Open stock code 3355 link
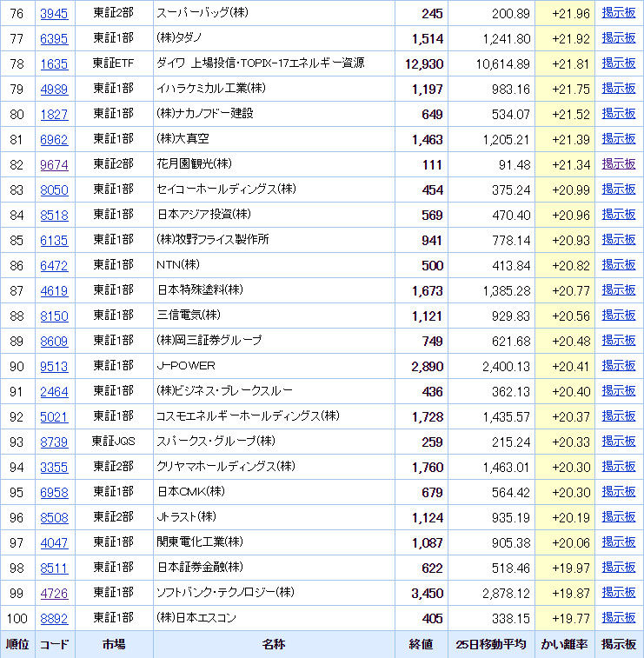Viewport: 644px width, 658px height. (x=54, y=467)
